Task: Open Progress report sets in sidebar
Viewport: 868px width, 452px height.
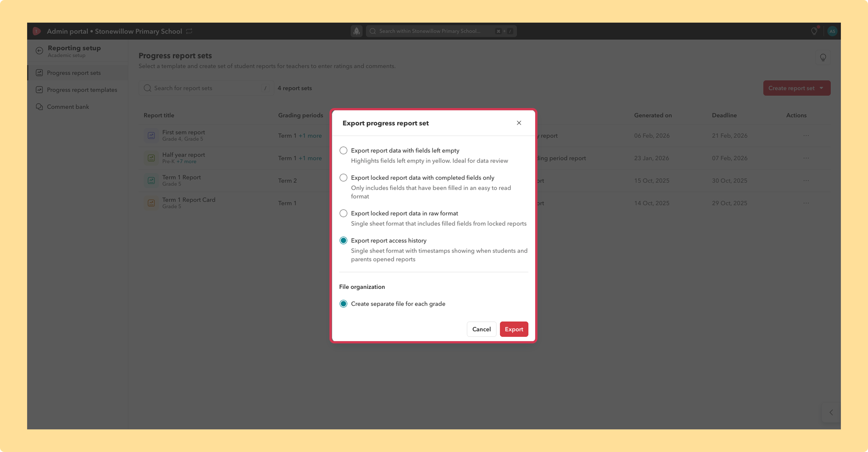Action: click(x=78, y=73)
